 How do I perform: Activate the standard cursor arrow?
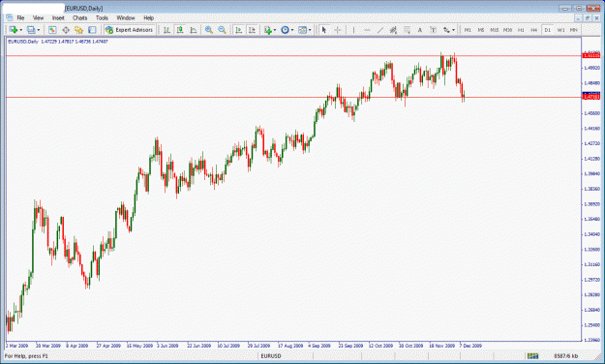pos(324,30)
